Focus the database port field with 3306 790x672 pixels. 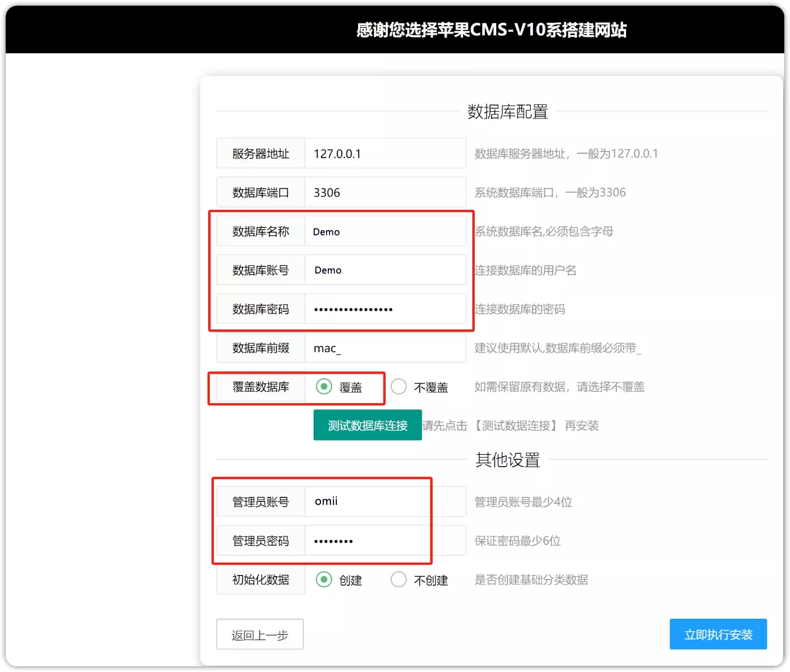point(385,193)
